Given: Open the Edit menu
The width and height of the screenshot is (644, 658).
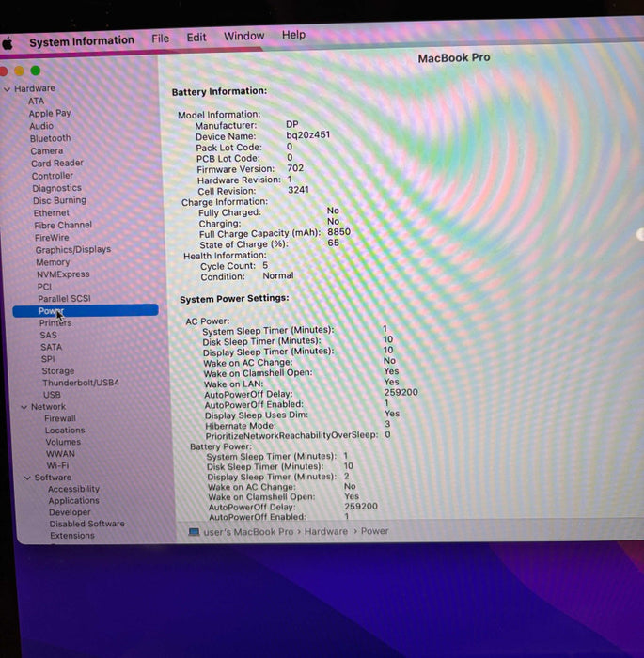Looking at the screenshot, I should 196,38.
